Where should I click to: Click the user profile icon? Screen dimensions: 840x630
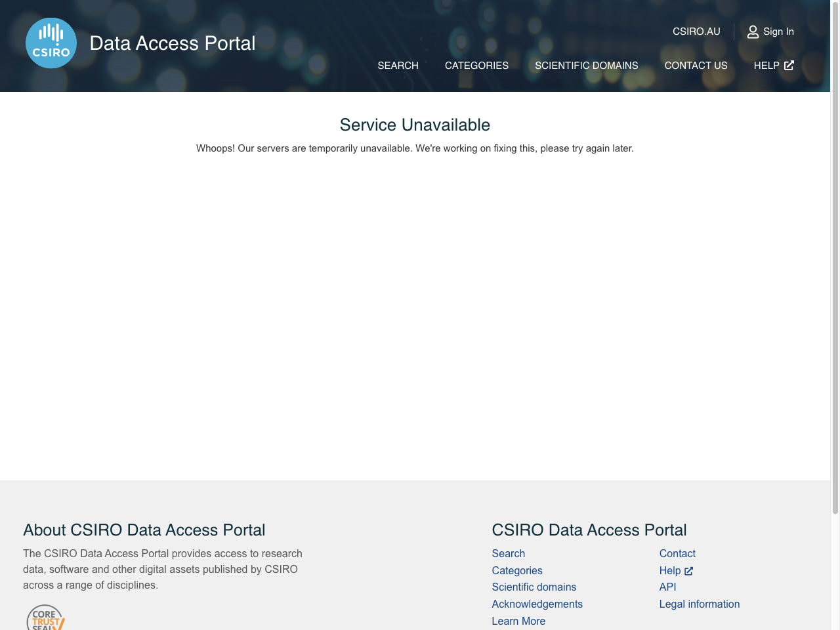753,31
